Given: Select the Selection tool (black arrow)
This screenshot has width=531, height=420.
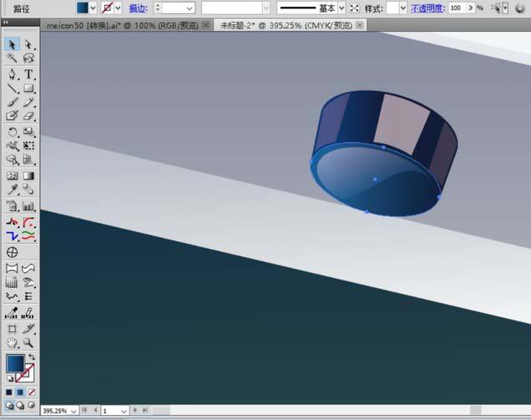Looking at the screenshot, I should pyautogui.click(x=13, y=44).
